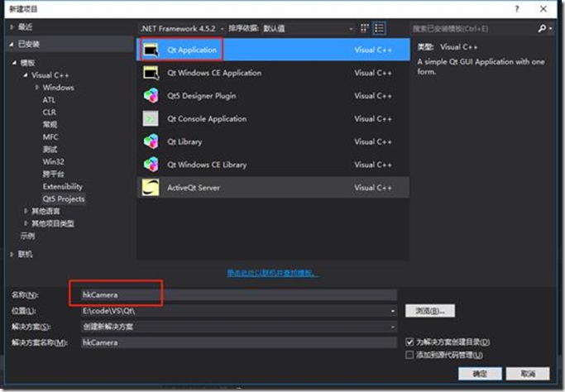Expand the 其他语言 tree node

click(26, 211)
